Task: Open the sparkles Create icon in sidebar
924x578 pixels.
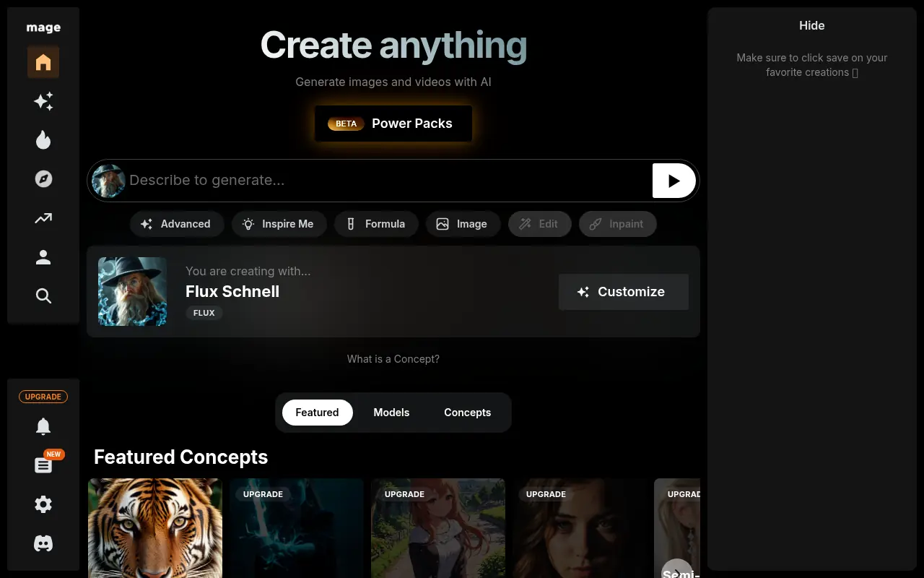Action: click(x=43, y=101)
